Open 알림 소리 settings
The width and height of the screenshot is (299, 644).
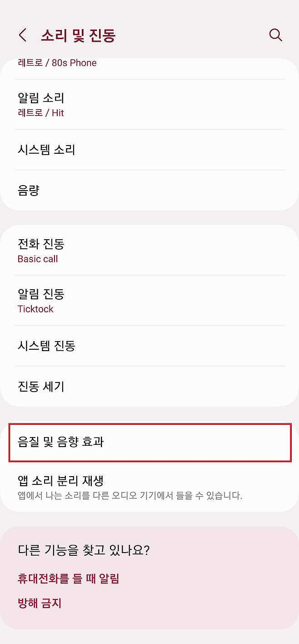point(41,98)
